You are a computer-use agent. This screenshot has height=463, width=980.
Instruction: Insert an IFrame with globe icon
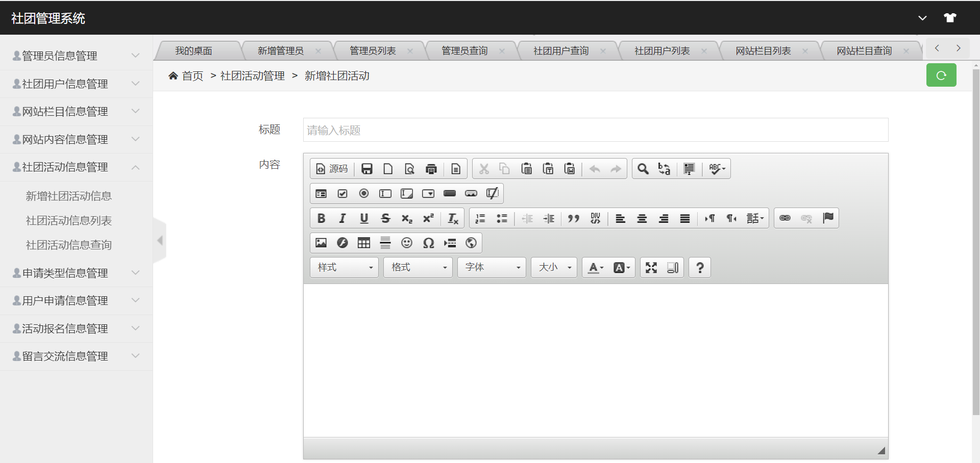tap(471, 243)
